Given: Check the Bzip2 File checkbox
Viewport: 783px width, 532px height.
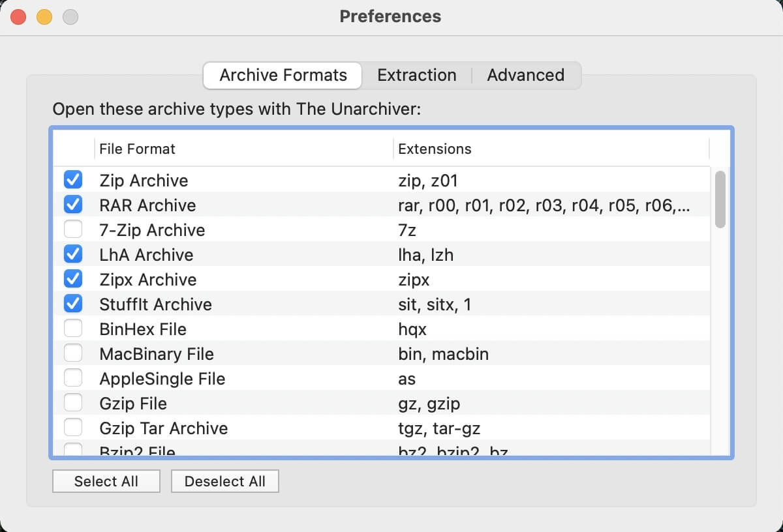Looking at the screenshot, I should (73, 450).
